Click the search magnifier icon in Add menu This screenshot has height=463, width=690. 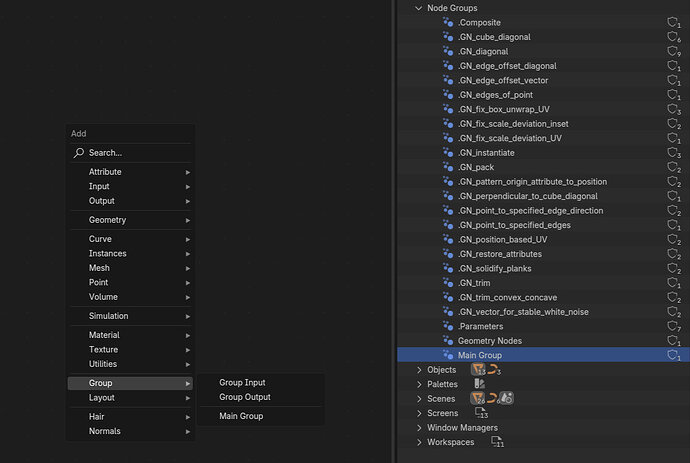(x=79, y=153)
